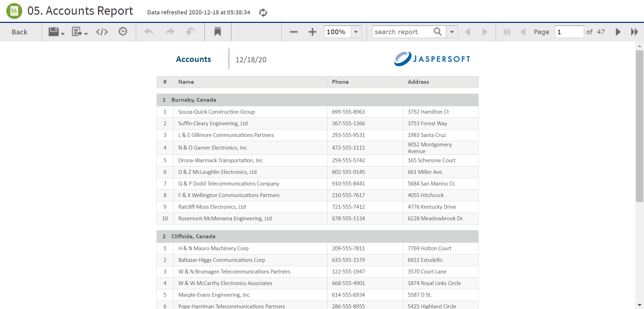
Task: Click the Back button
Action: click(x=19, y=32)
